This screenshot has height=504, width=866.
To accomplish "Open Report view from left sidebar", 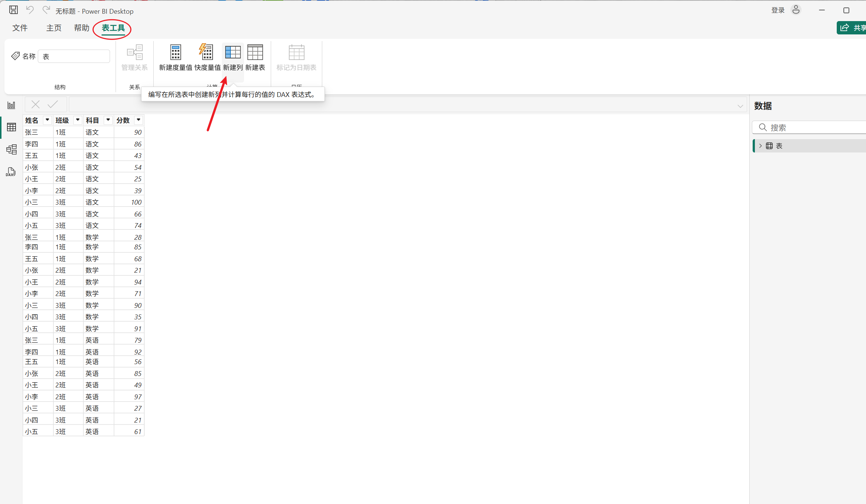I will tap(11, 105).
